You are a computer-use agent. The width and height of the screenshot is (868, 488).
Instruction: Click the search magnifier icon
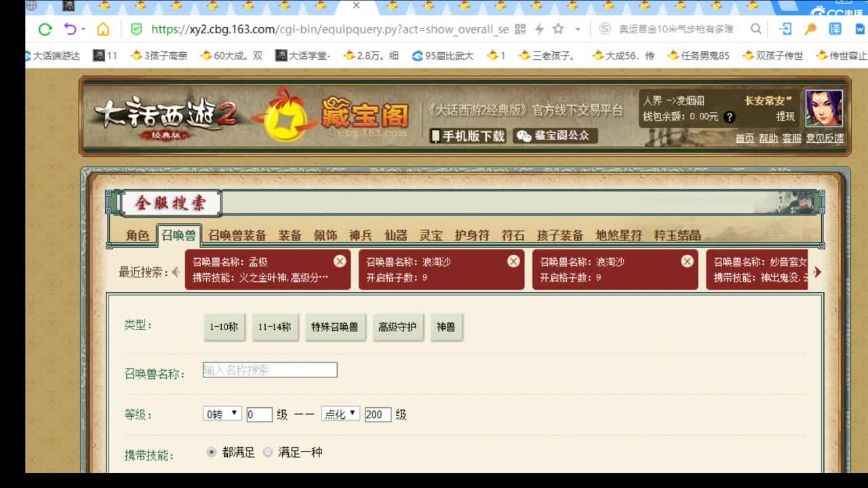756,29
